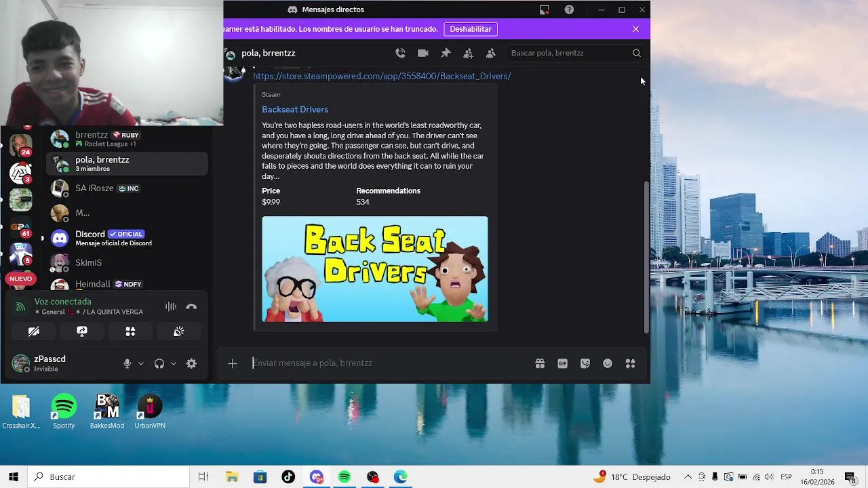Open the Crosshair X desktop shortcut
Viewport: 868px width, 488px height.
click(x=21, y=411)
